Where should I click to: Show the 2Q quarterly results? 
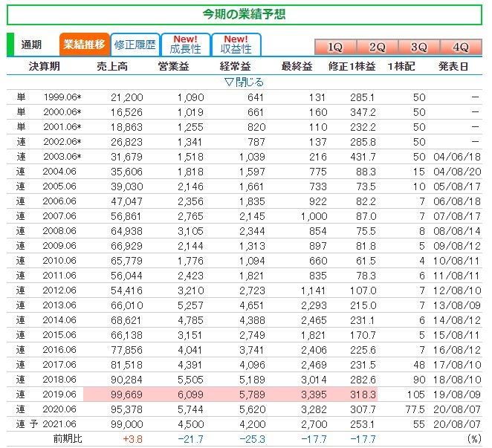tap(378, 47)
